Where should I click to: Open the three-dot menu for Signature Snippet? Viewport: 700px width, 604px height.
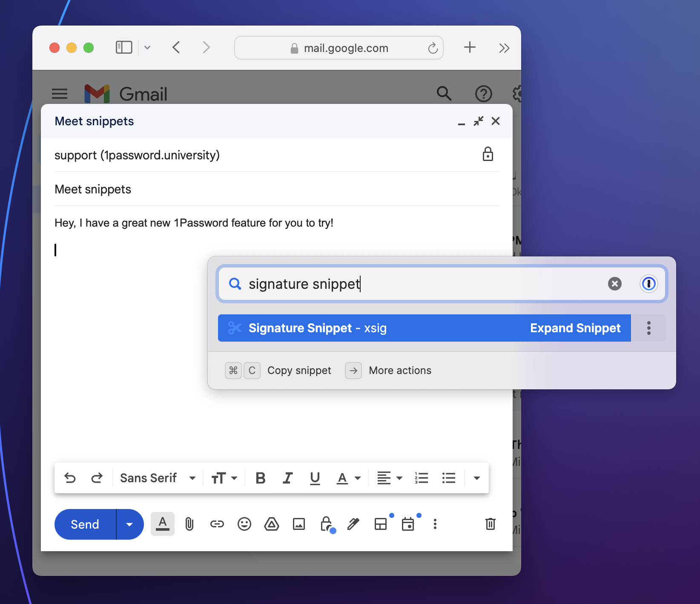pos(648,328)
